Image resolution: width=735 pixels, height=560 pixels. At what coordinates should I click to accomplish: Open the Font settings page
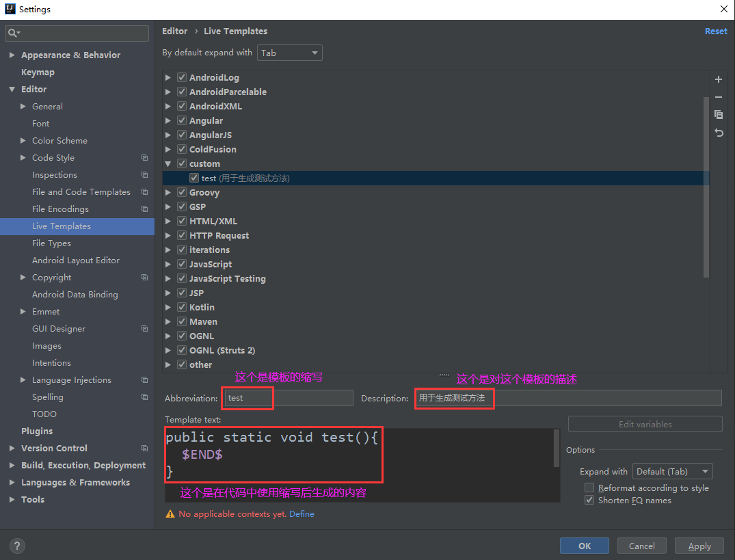41,124
